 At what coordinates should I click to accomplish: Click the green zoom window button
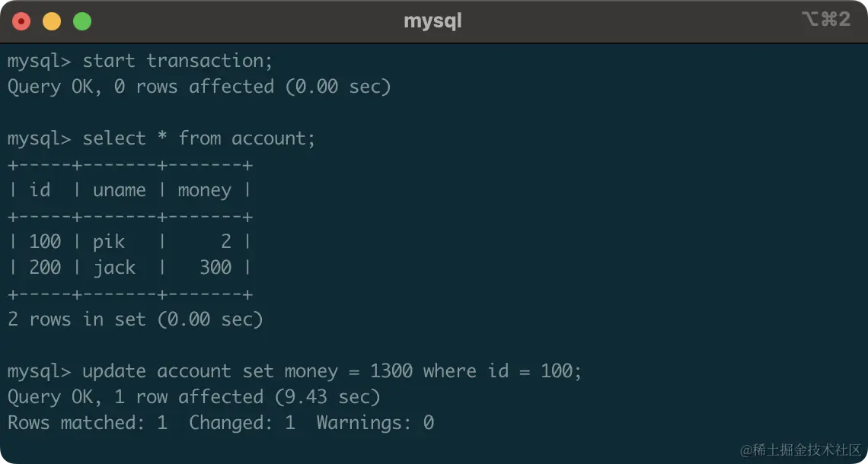pyautogui.click(x=82, y=21)
